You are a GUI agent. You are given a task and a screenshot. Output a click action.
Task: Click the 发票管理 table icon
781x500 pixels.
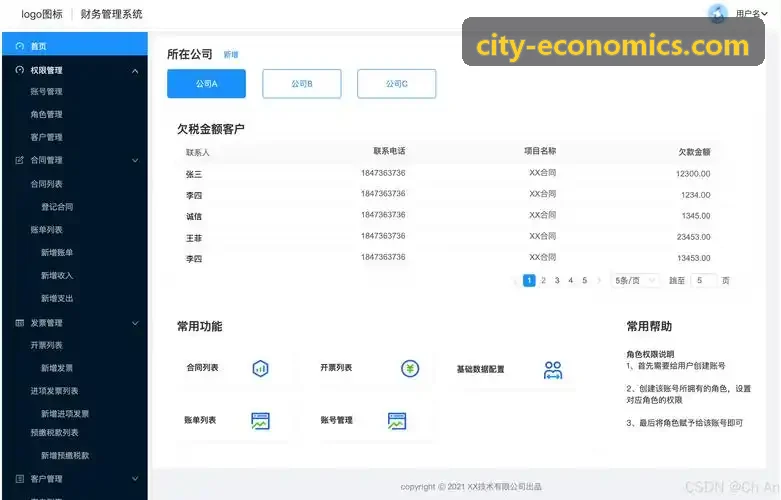19,323
